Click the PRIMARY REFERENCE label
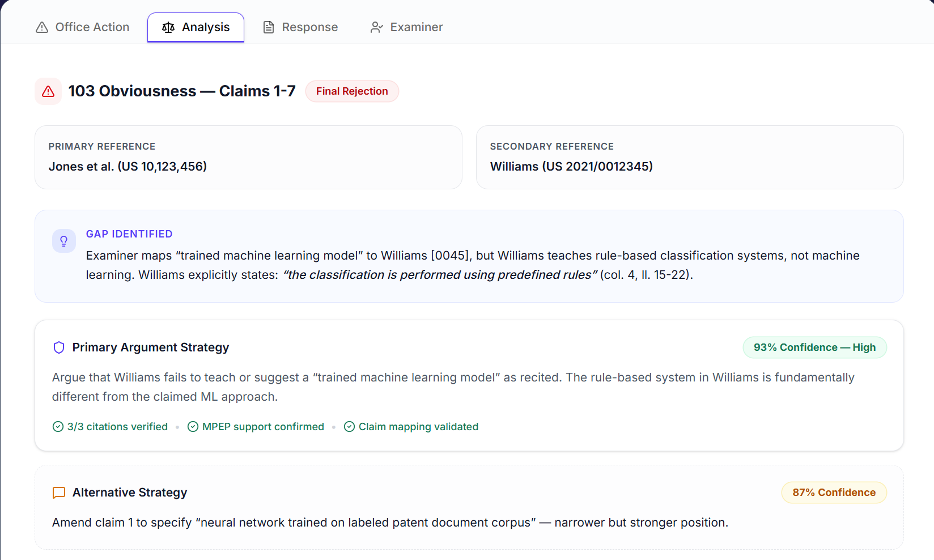Viewport: 934px width, 560px height. [102, 146]
